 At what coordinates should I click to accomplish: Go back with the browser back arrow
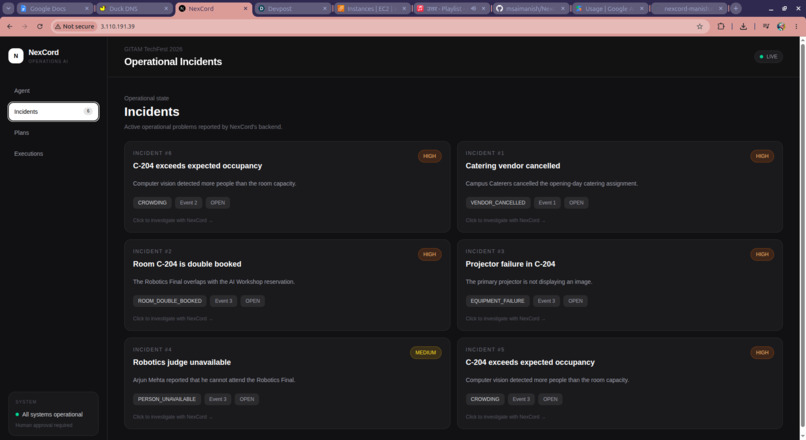pyautogui.click(x=10, y=26)
